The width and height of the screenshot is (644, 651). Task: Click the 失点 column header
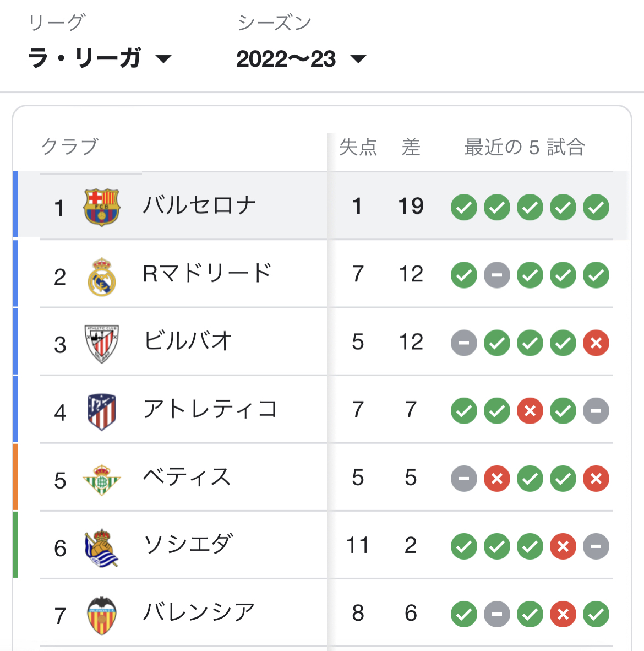358,147
